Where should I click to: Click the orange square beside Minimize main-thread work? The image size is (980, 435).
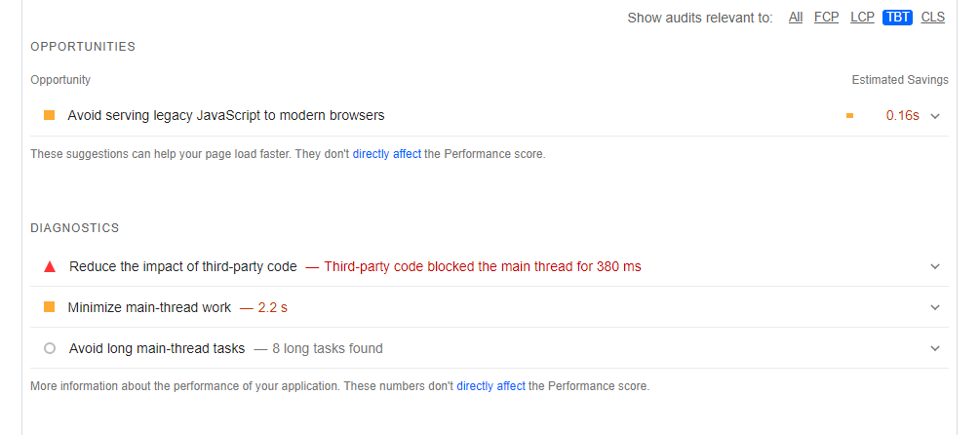[49, 307]
